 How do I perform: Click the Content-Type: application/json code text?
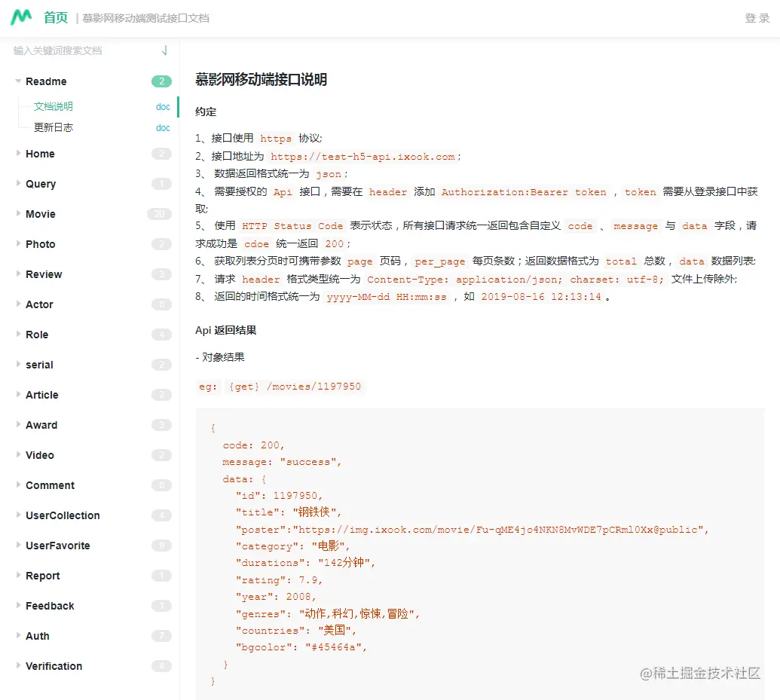[464, 280]
